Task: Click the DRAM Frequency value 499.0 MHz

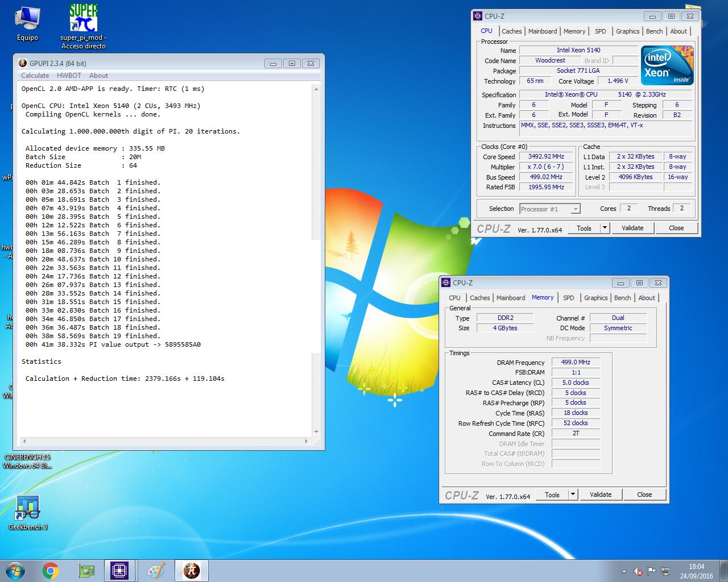Action: pos(576,362)
